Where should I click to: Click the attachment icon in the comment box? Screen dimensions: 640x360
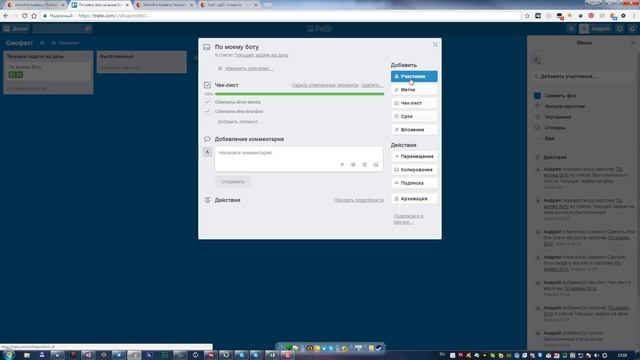click(x=342, y=164)
